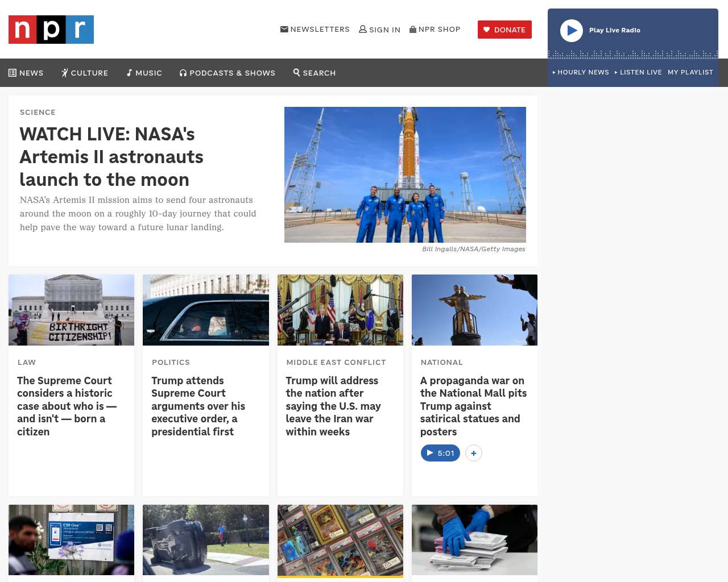Open Podcasts & Shows menu
This screenshot has height=582, width=728.
(227, 73)
